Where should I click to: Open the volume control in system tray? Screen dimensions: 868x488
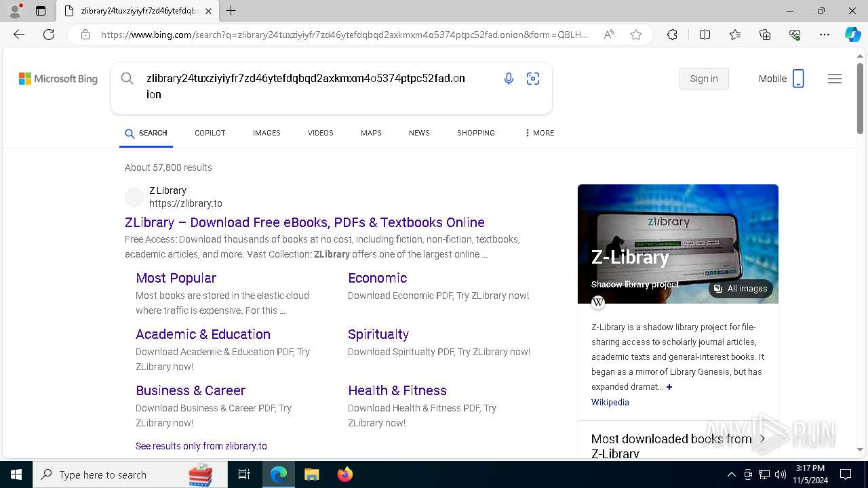pos(781,474)
